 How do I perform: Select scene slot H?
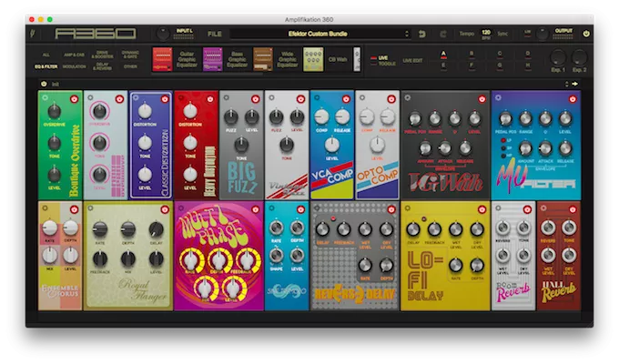click(527, 66)
